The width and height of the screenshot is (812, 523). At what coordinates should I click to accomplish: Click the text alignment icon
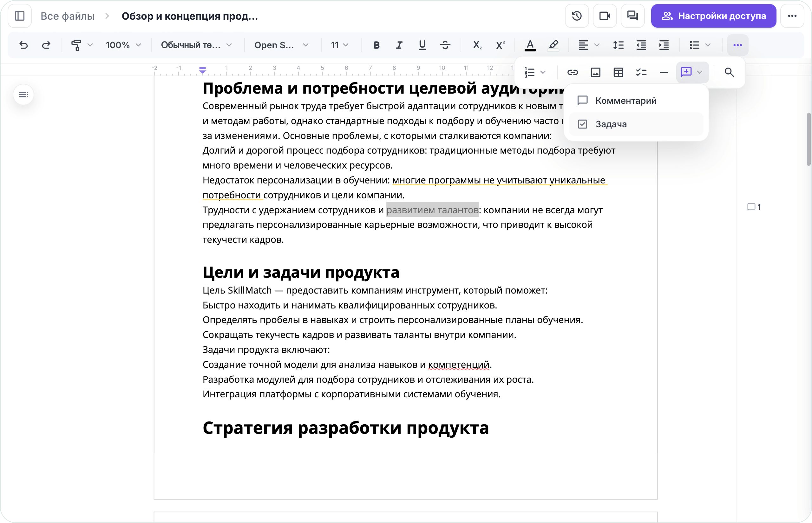(583, 45)
